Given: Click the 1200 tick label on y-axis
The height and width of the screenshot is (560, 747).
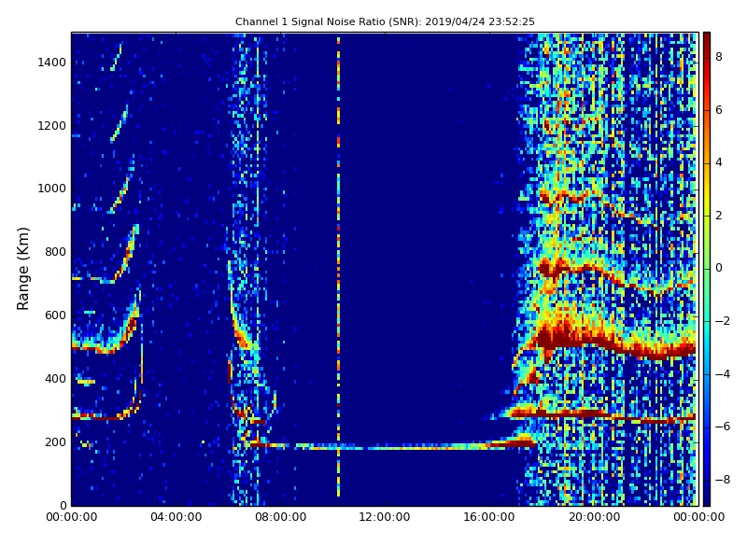Looking at the screenshot, I should pyautogui.click(x=52, y=126).
